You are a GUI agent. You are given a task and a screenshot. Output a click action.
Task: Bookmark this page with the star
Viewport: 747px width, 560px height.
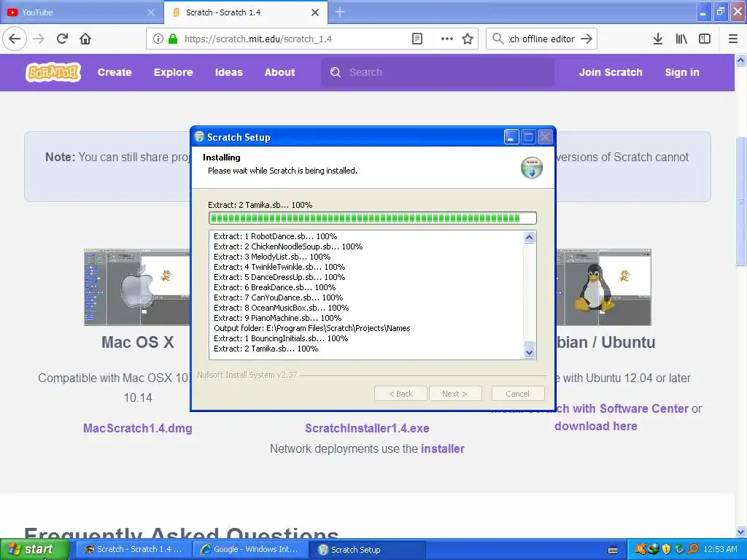click(468, 39)
